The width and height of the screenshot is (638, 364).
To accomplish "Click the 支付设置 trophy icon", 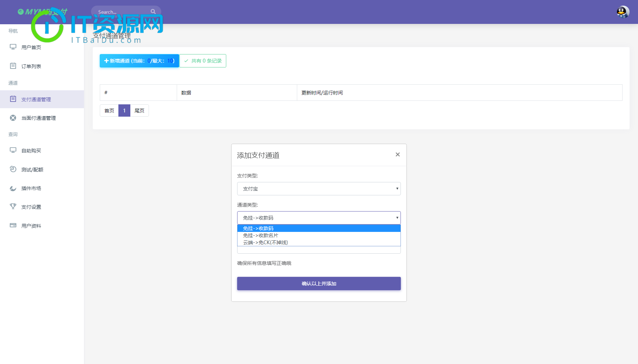I will (13, 207).
